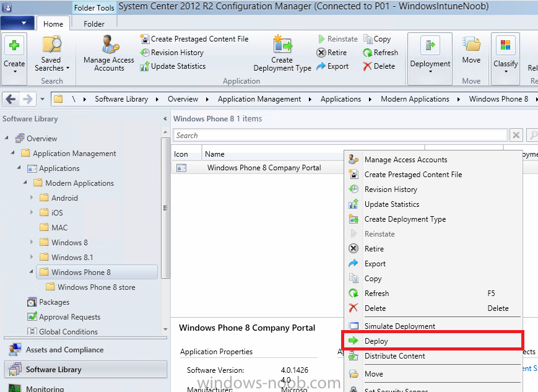Image resolution: width=538 pixels, height=392 pixels.
Task: Open the blue application menu dropdown
Action: [17, 24]
